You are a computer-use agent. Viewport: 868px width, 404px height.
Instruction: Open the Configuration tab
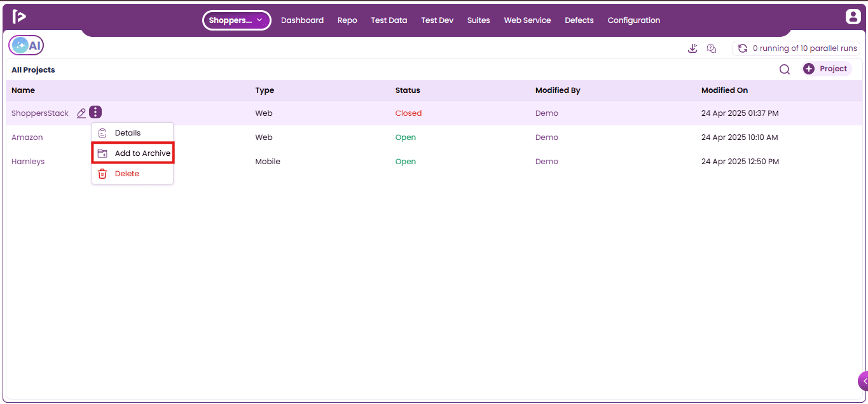pos(633,20)
